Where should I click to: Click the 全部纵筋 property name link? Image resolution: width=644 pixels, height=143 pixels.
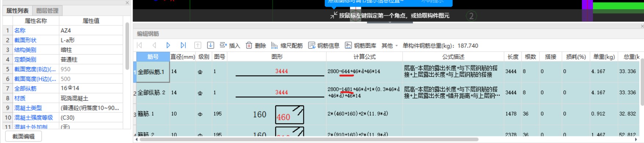(x=25, y=88)
